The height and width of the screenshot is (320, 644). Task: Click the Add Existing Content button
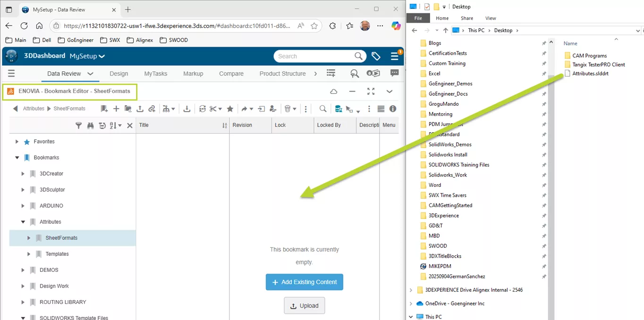pyautogui.click(x=304, y=282)
